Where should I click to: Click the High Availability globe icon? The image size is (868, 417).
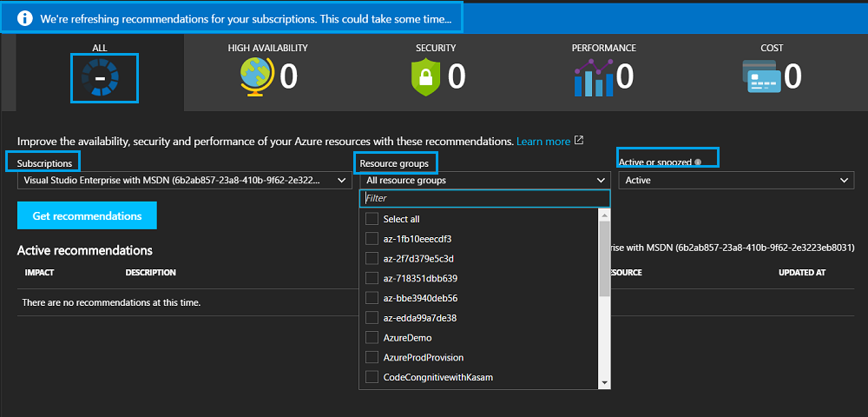(257, 76)
